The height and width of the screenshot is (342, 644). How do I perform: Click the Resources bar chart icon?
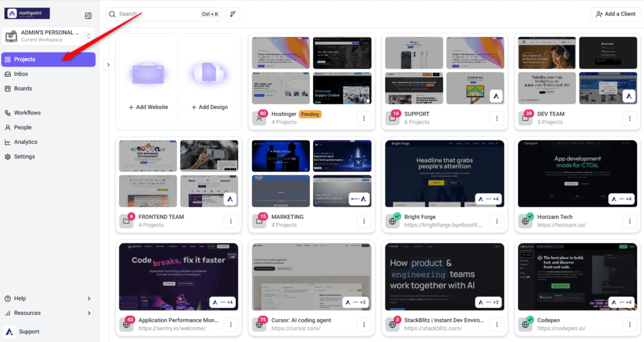point(8,313)
